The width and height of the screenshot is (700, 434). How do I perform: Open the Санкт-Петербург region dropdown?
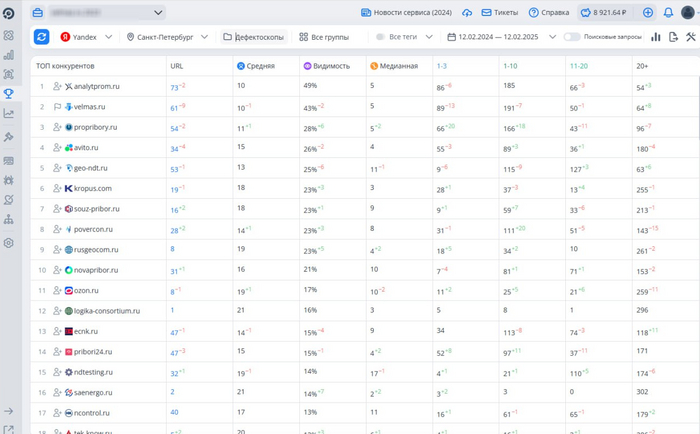click(167, 37)
